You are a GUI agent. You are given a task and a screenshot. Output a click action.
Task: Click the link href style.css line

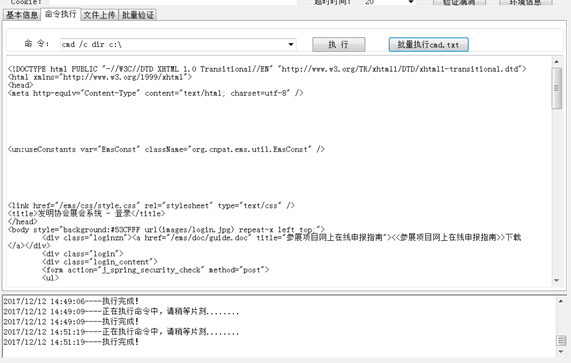[x=151, y=206]
